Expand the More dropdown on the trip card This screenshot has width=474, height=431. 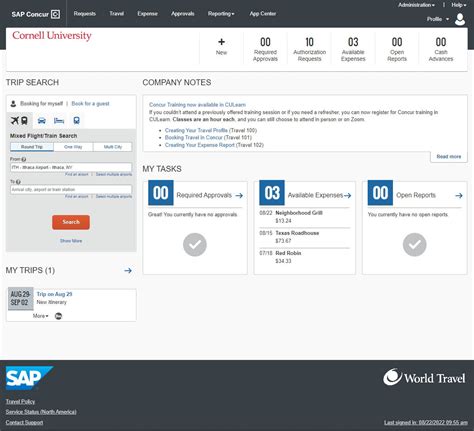tap(40, 316)
